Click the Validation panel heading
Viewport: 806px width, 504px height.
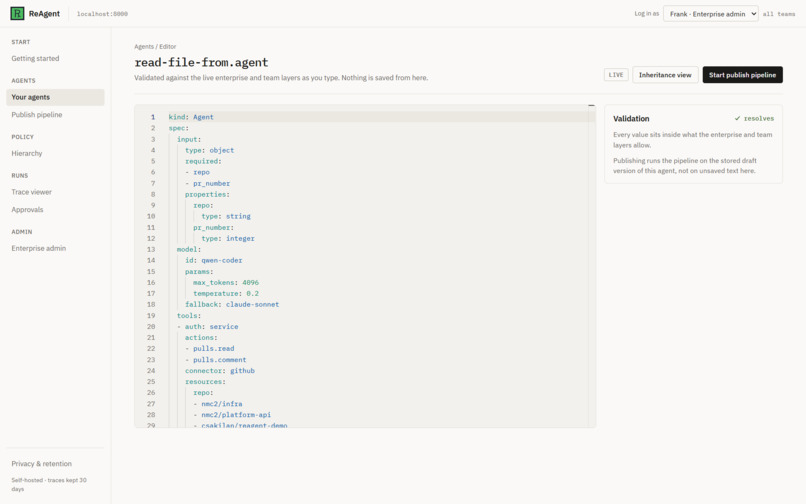coord(631,119)
